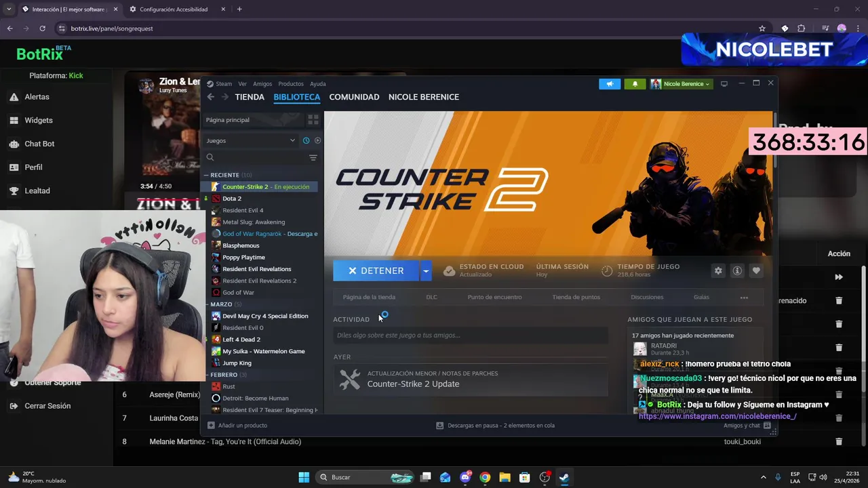Switch to TIENDA tab
The image size is (868, 488).
tap(250, 97)
